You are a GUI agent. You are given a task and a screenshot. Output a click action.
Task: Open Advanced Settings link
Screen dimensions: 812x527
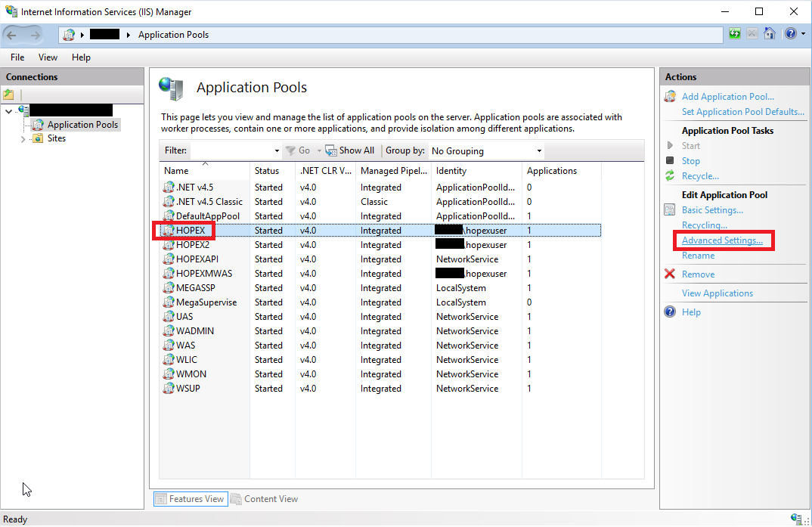coord(722,240)
